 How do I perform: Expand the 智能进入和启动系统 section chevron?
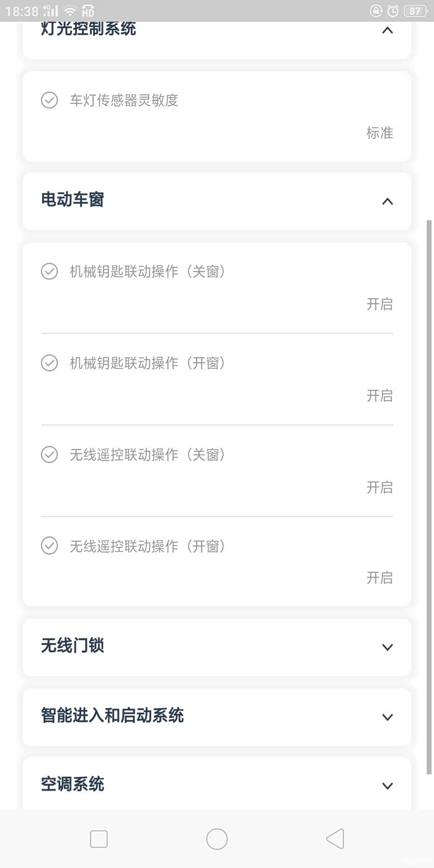click(x=387, y=717)
